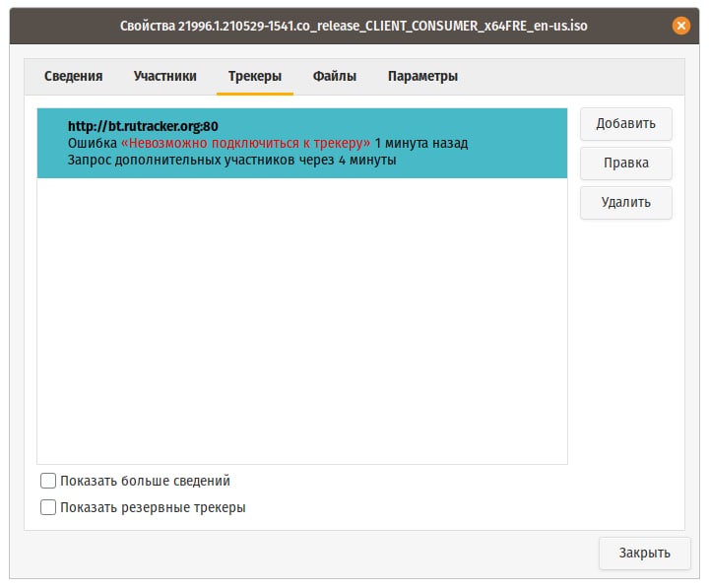Click the red Невозможно подключиться к трекеру error text
Image resolution: width=709 pixels, height=588 pixels.
click(245, 143)
